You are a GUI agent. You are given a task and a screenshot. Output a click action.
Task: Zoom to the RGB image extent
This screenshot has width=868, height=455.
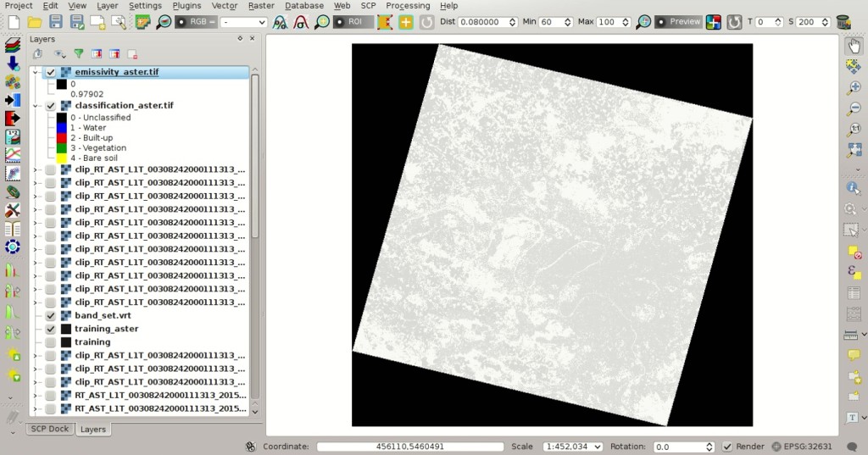click(164, 22)
